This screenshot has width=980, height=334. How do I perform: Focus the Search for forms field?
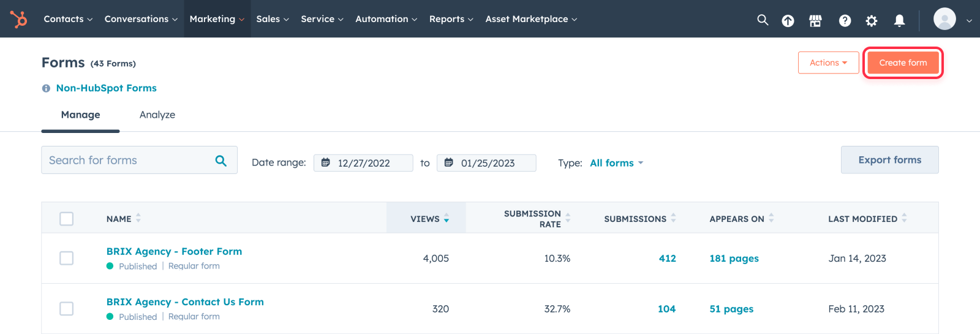pyautogui.click(x=139, y=160)
